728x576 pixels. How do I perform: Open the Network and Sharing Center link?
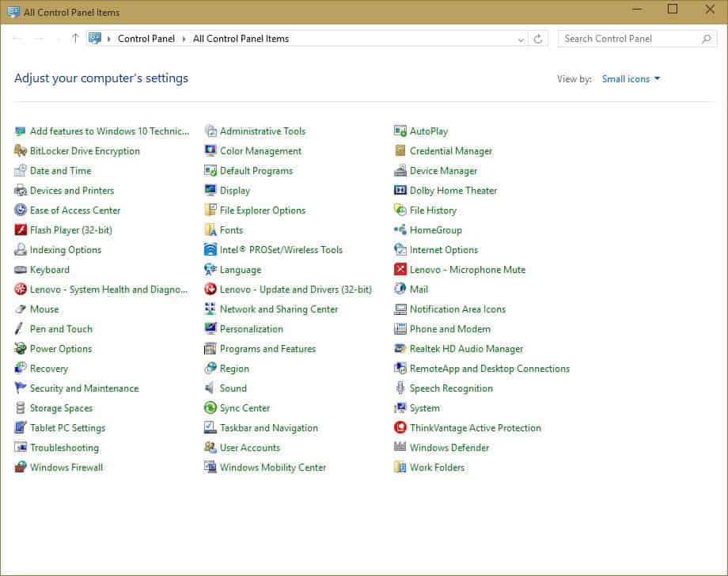279,309
